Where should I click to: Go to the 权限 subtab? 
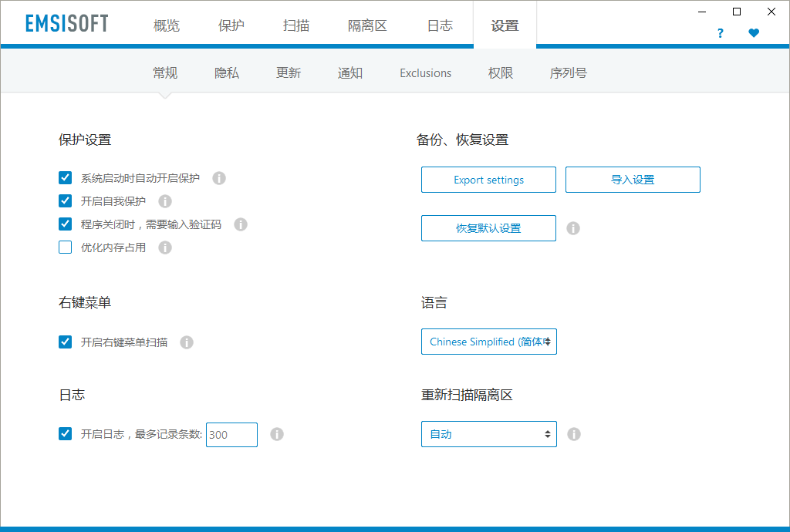[500, 73]
